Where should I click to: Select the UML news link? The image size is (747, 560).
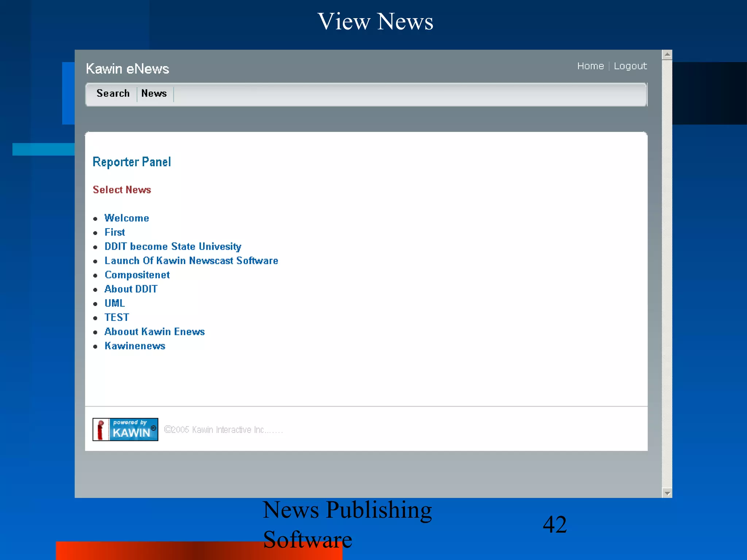pos(115,303)
